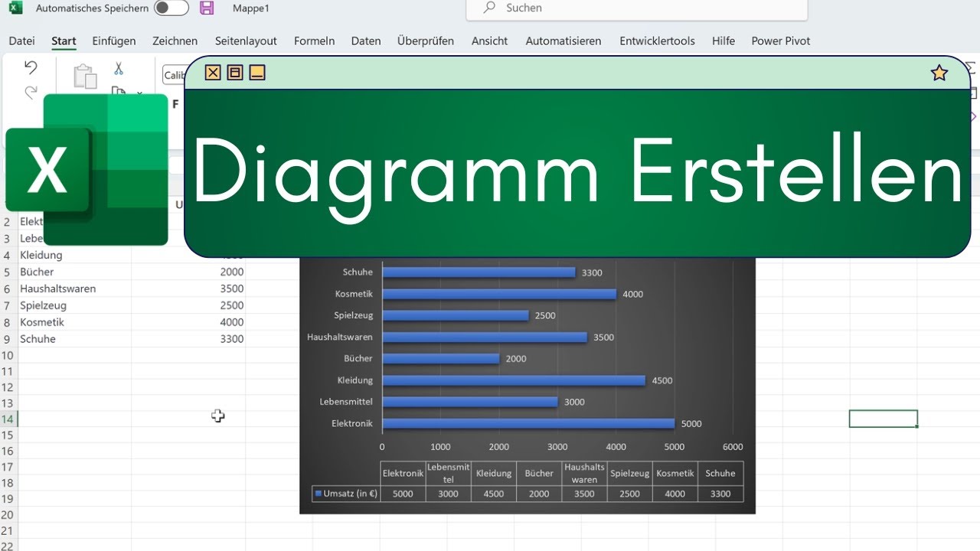
Task: Click Elektronik header in chart data table
Action: tap(403, 473)
